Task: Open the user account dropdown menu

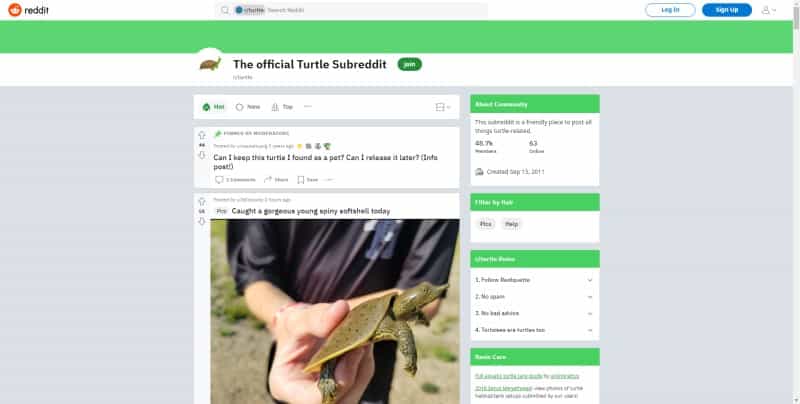Action: [x=768, y=10]
